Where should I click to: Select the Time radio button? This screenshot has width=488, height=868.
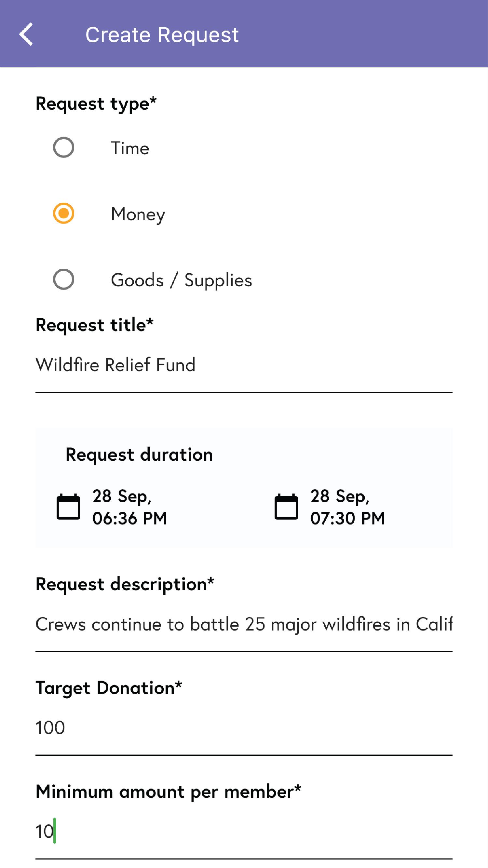(x=63, y=147)
